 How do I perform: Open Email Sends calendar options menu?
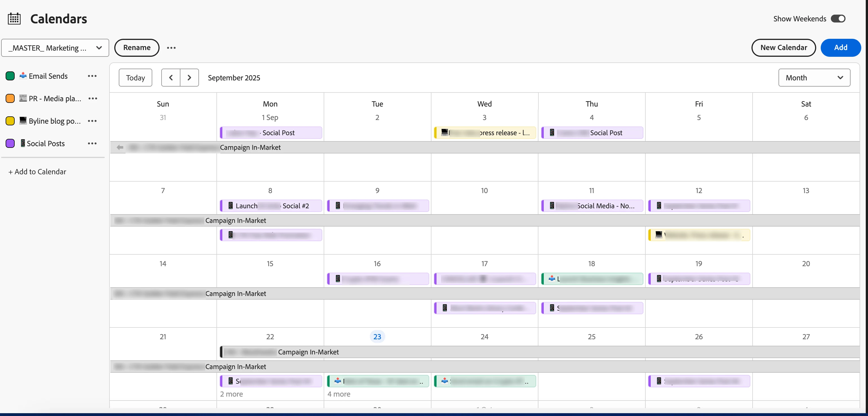pyautogui.click(x=92, y=76)
